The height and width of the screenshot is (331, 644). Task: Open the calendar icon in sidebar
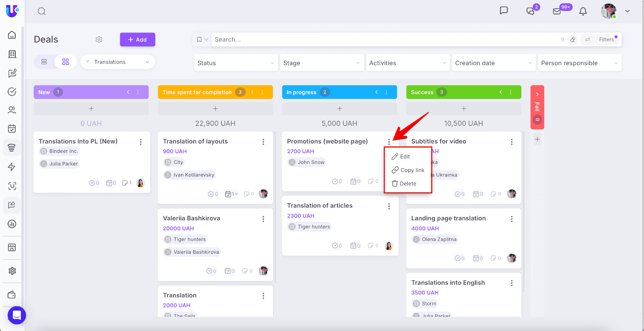coord(12,128)
